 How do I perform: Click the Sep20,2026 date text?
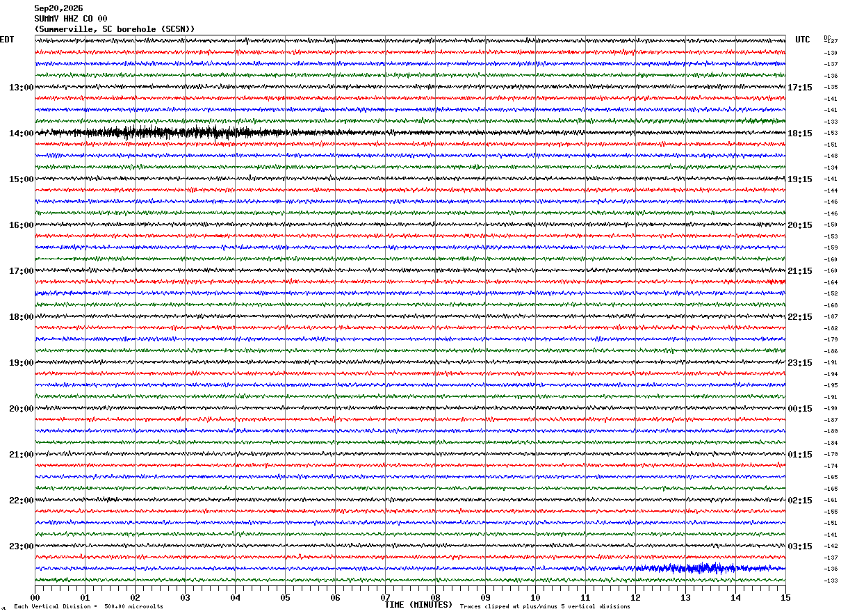(x=58, y=8)
